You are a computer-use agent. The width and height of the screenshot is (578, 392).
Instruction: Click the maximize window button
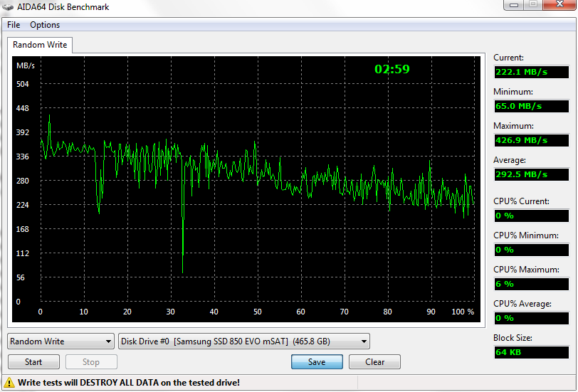pos(533,5)
